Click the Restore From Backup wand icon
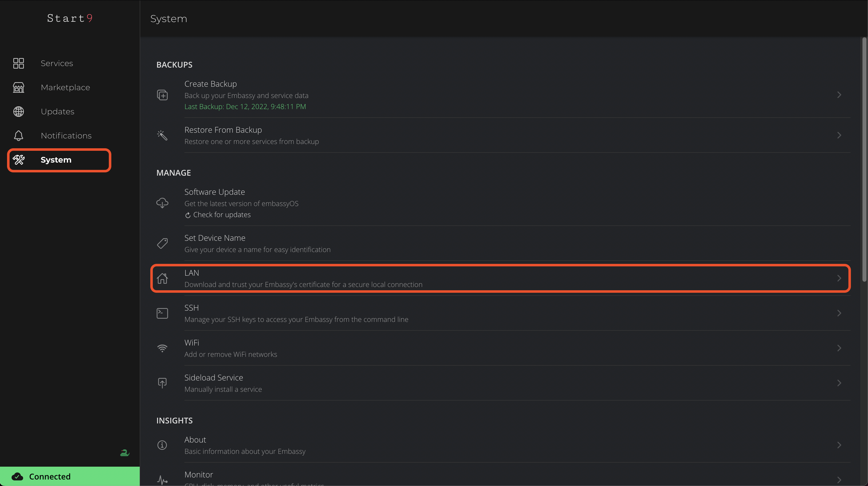 coord(162,135)
